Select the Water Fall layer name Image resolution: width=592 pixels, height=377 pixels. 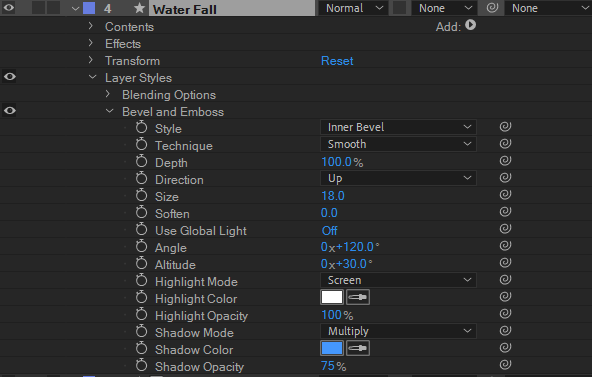coord(185,9)
